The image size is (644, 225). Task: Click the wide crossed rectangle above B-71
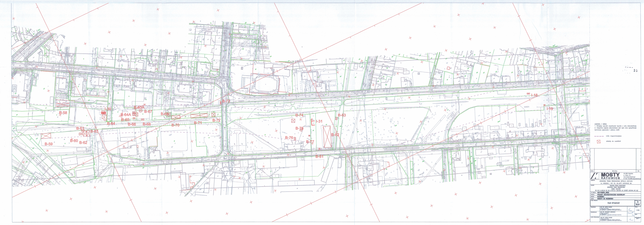(x=199, y=116)
